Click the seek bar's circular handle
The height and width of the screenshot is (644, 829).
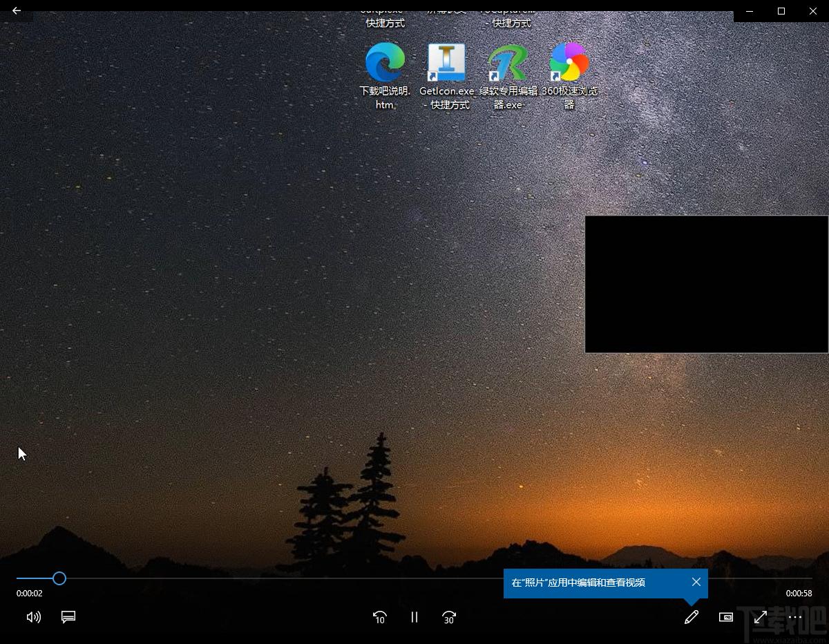pyautogui.click(x=59, y=578)
